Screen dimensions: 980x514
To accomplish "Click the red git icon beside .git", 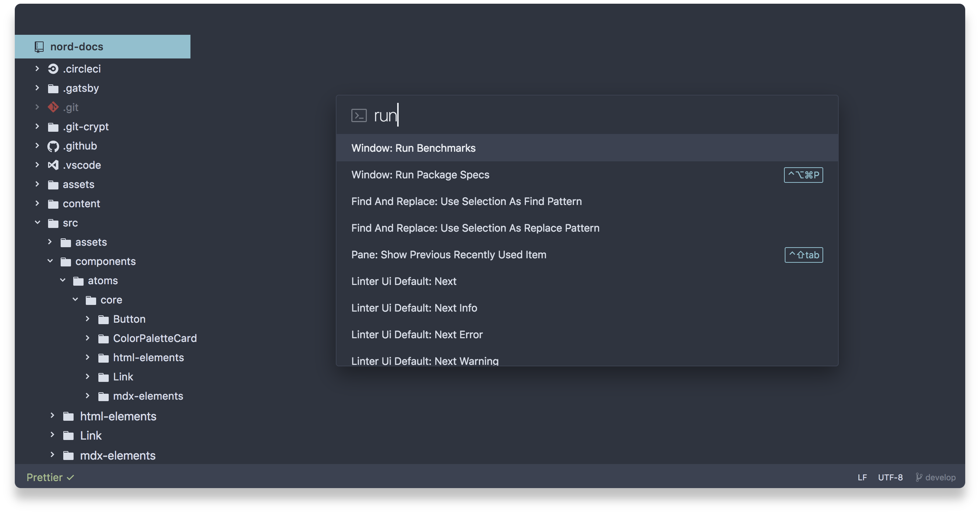I will point(53,107).
